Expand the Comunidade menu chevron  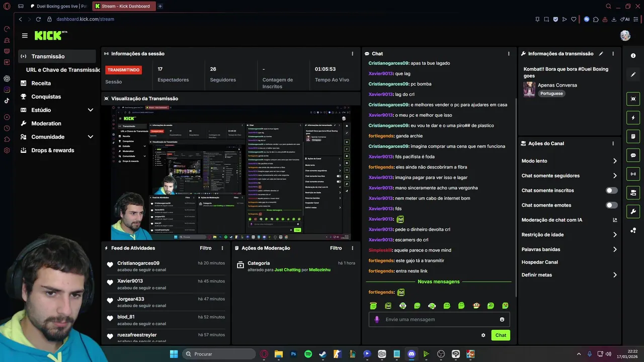(91, 137)
